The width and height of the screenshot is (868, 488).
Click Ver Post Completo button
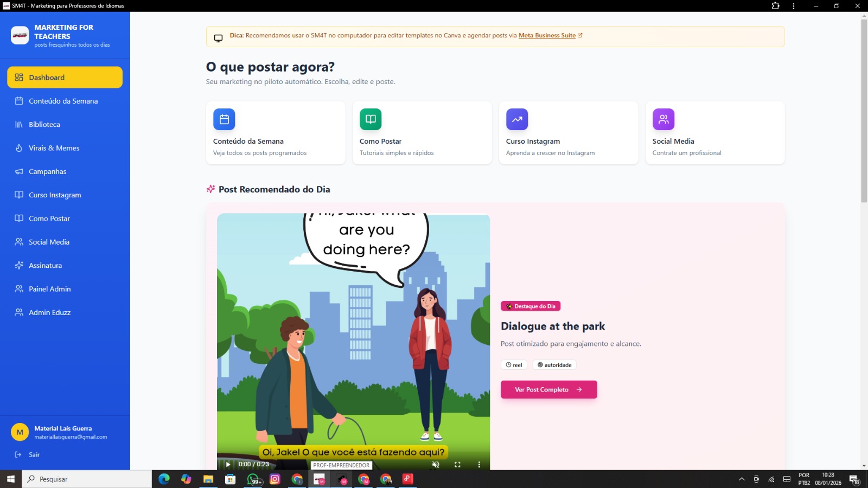pyautogui.click(x=548, y=389)
